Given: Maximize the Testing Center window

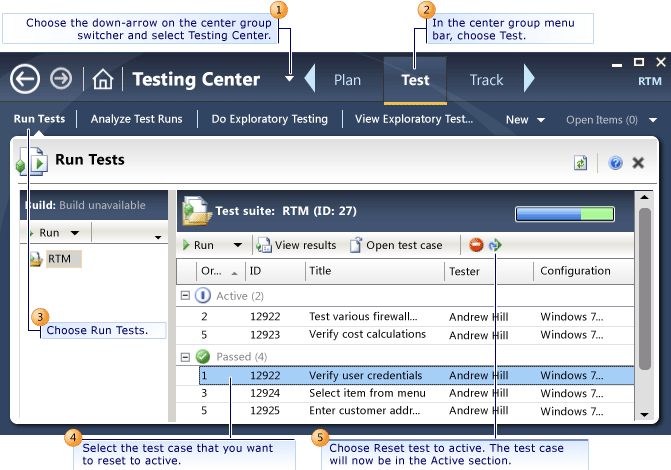Looking at the screenshot, I should (638, 62).
